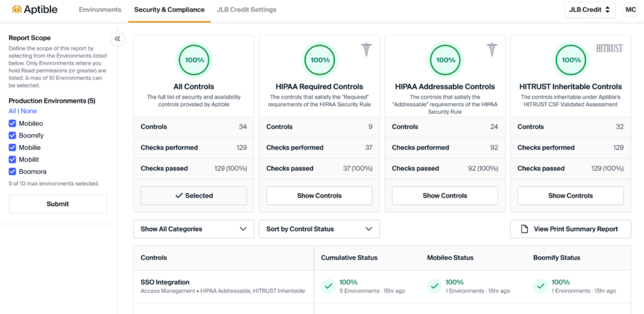Deselect the Boomora environment
The image size is (644, 314).
pyautogui.click(x=13, y=171)
